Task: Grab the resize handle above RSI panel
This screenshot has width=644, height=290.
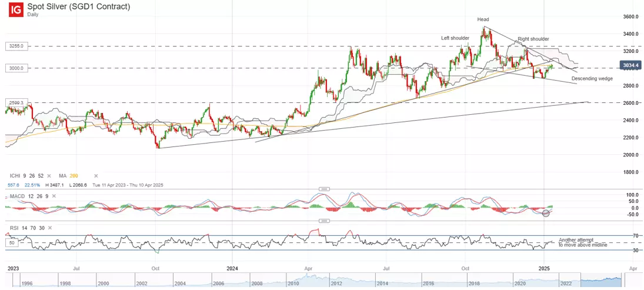Action: point(322,221)
